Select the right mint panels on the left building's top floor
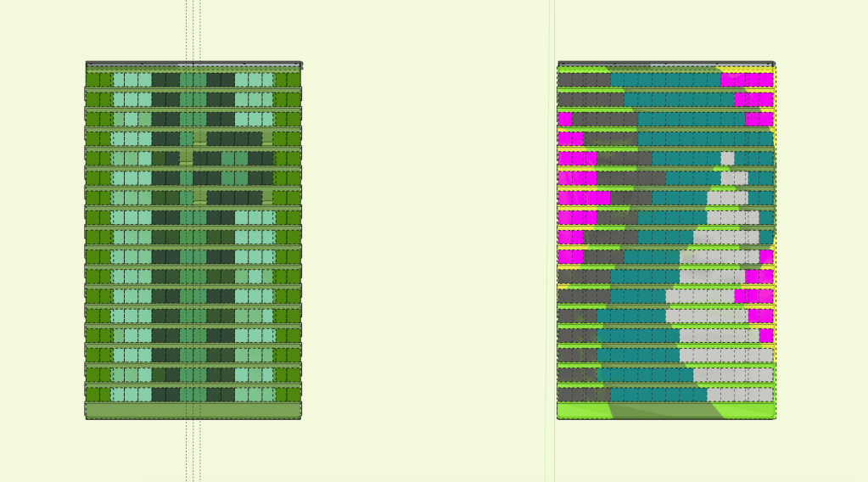 [x=254, y=80]
